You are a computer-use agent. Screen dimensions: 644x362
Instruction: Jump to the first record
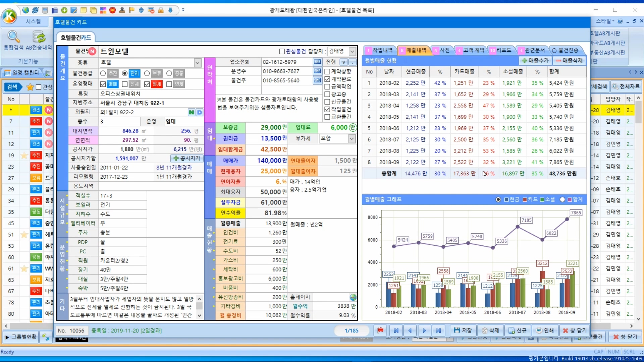pyautogui.click(x=396, y=330)
